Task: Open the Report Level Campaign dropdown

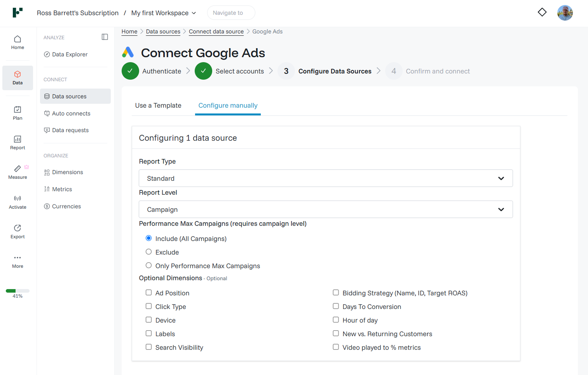Action: tap(326, 209)
